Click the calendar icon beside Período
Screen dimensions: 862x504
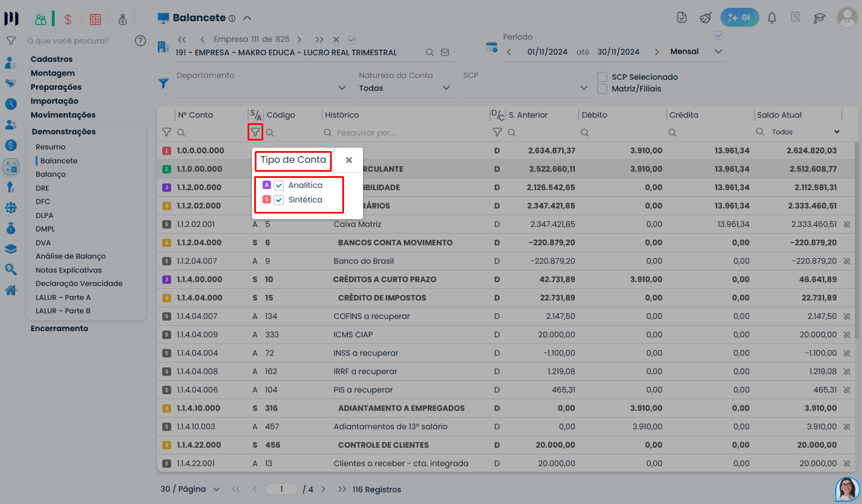click(x=491, y=47)
